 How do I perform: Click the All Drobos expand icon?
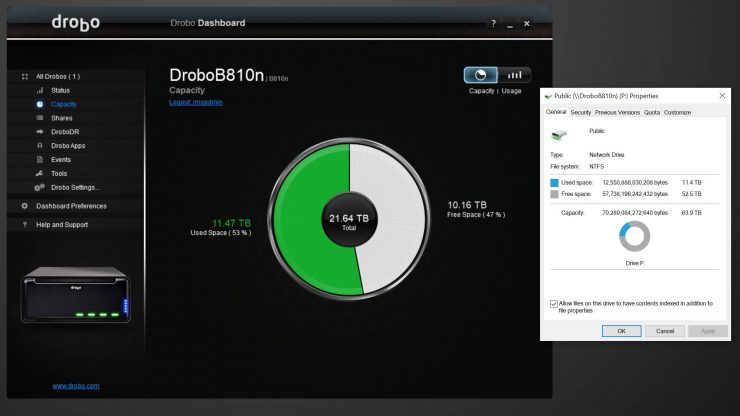click(25, 76)
